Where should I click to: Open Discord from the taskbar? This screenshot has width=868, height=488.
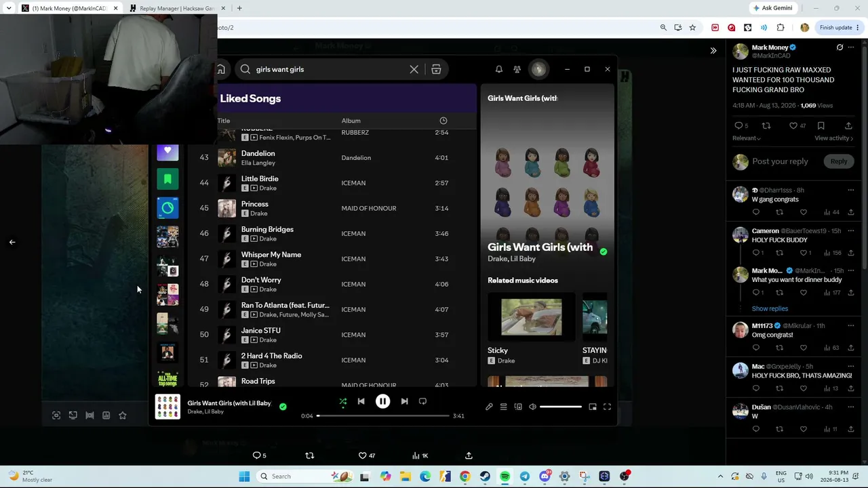545,476
